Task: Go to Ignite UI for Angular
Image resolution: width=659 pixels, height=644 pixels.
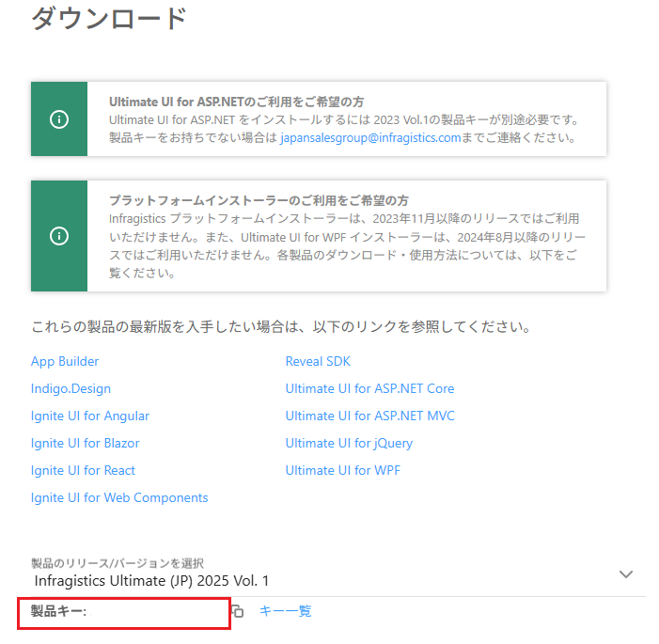Action: (x=90, y=416)
